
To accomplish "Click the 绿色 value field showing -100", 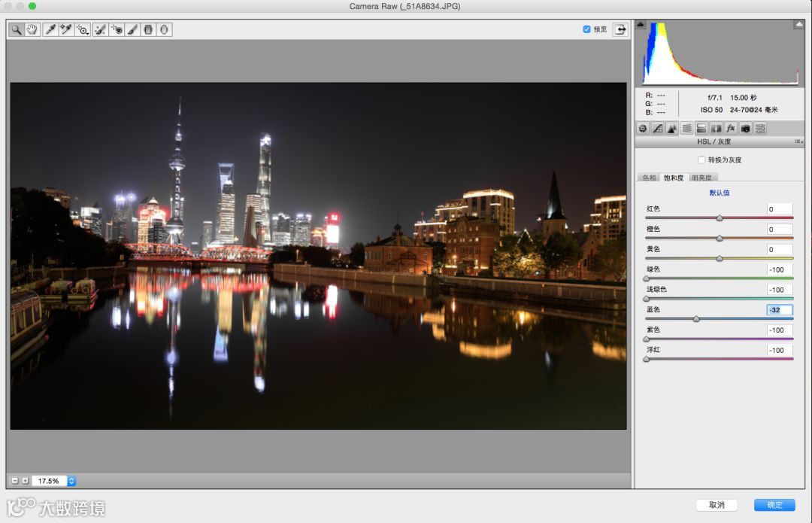I will coord(780,269).
